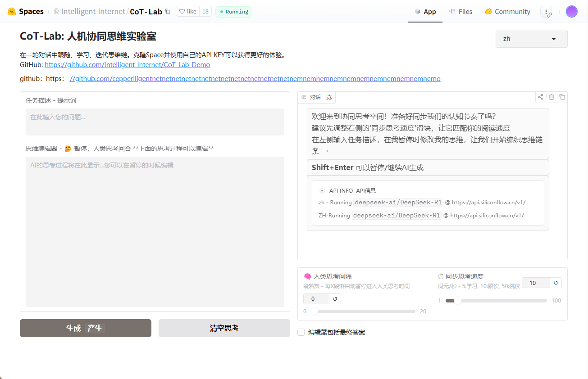The image size is (588, 379).
Task: Open the Community tab
Action: pyautogui.click(x=507, y=12)
